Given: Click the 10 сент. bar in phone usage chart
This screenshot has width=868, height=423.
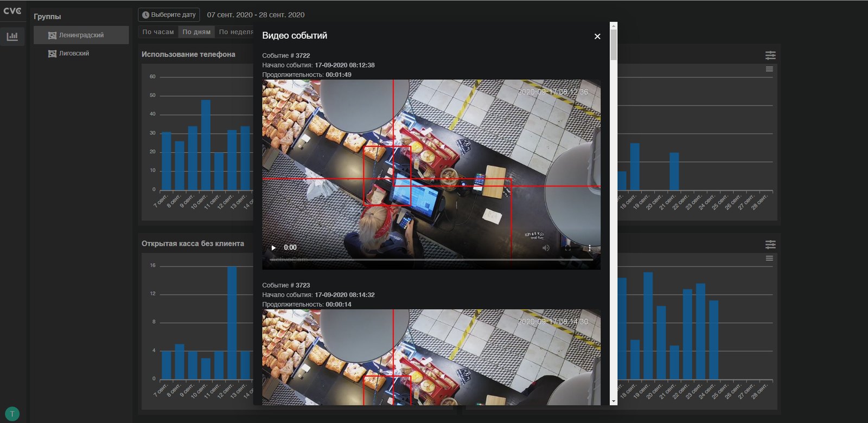Looking at the screenshot, I should (206, 145).
